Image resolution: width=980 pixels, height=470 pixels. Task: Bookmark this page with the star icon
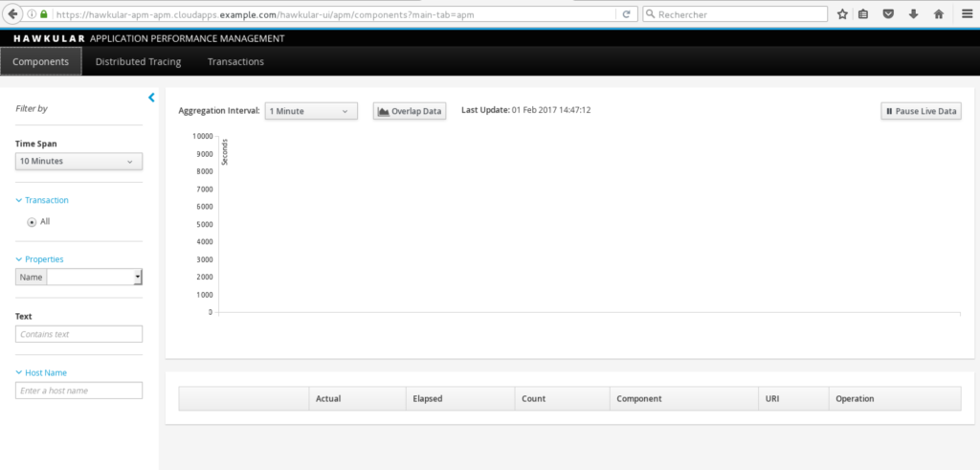(842, 13)
